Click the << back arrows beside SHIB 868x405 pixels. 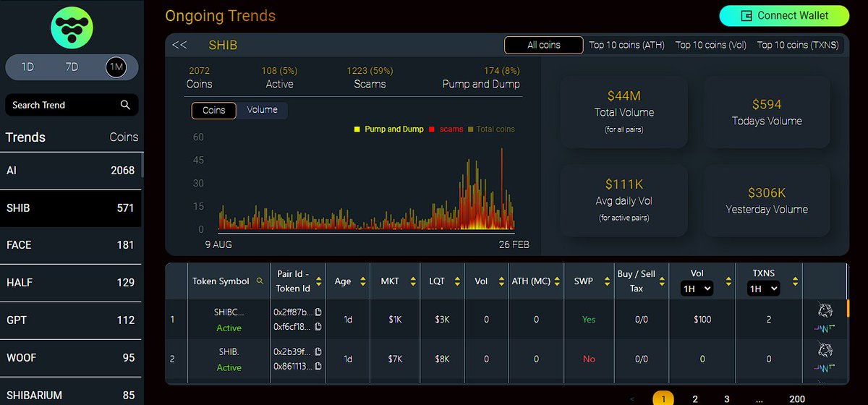[x=179, y=45]
